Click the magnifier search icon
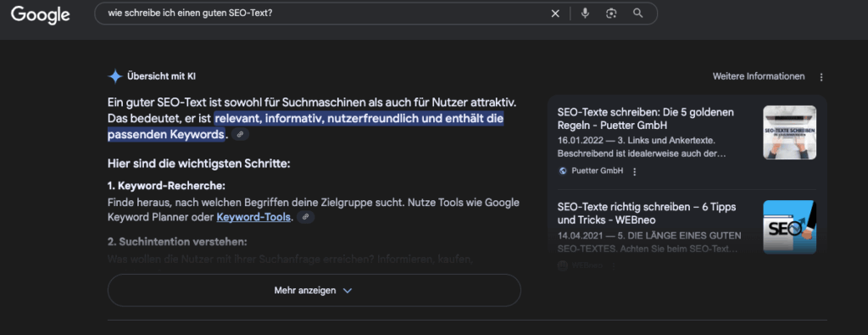This screenshot has height=335, width=868. (637, 14)
